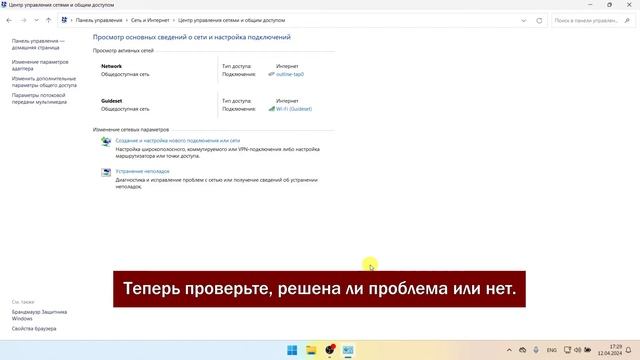Click the battery tray icon
The image size is (640, 360).
pyautogui.click(x=588, y=350)
